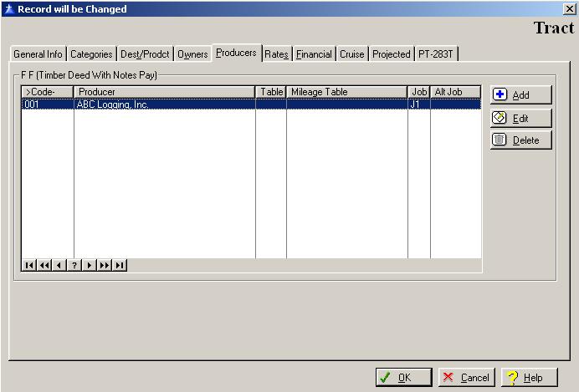Open the Cruise tab
The height and width of the screenshot is (392, 579).
click(x=352, y=54)
